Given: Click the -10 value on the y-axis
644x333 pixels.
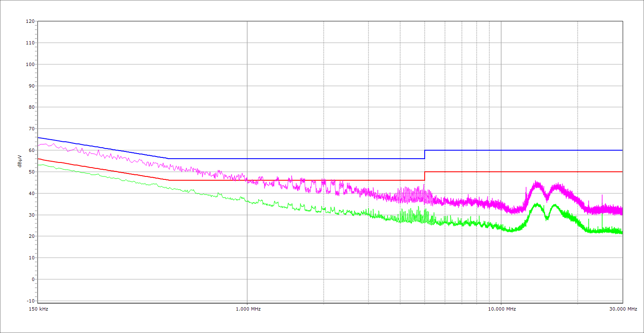Looking at the screenshot, I should tap(30, 301).
